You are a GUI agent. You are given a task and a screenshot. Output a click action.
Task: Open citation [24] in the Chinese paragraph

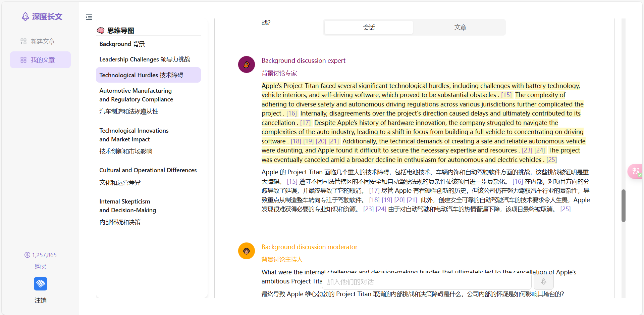381,209
